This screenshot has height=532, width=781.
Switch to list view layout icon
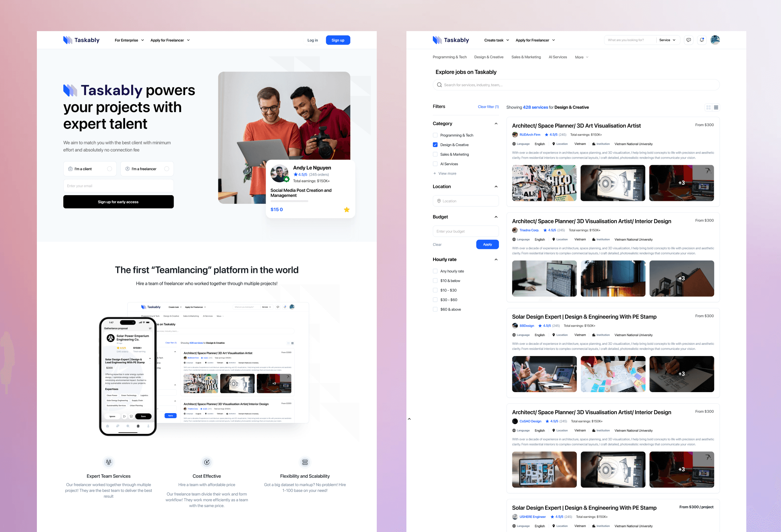pyautogui.click(x=716, y=107)
